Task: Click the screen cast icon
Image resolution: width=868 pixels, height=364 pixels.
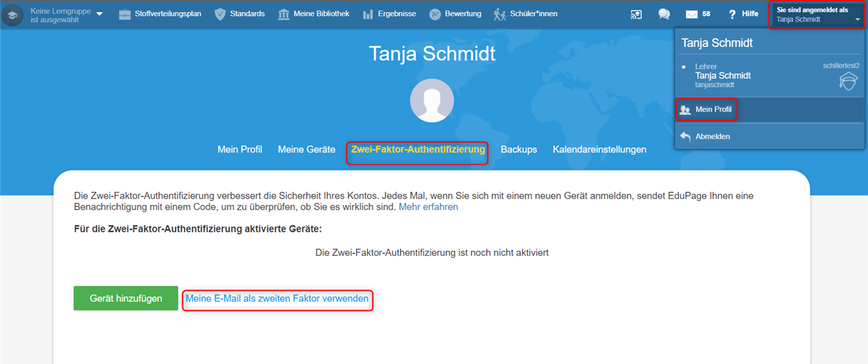Action: pos(636,15)
